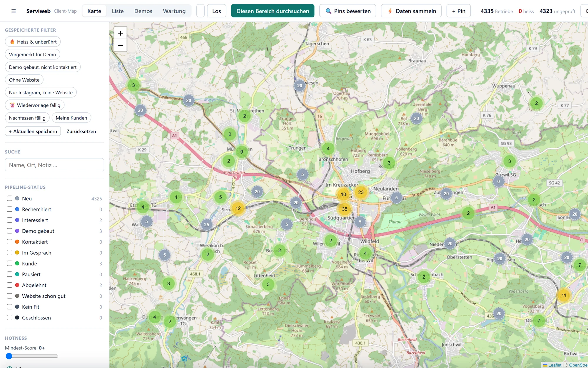
Task: Click Diesen Bereich durchsuchen
Action: (273, 11)
